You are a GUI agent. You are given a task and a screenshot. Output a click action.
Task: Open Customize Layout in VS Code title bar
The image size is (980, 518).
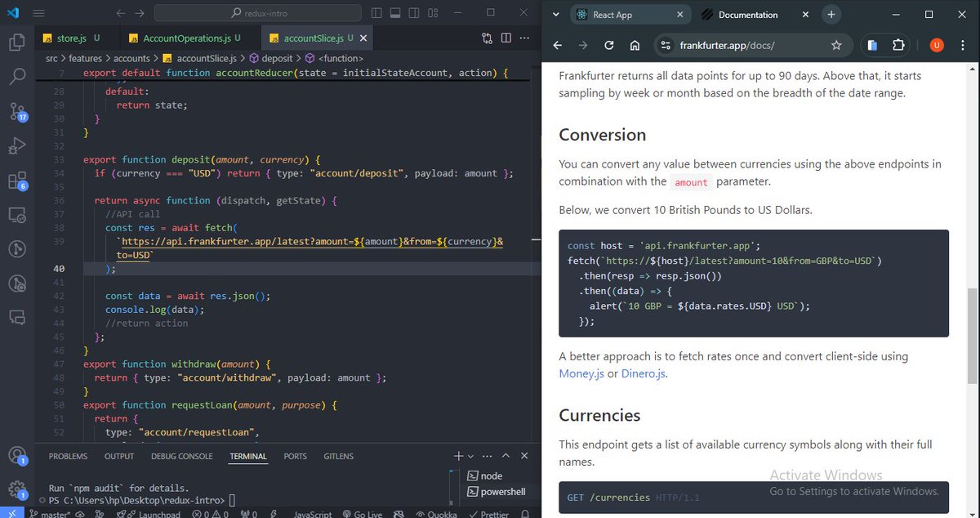(x=433, y=14)
